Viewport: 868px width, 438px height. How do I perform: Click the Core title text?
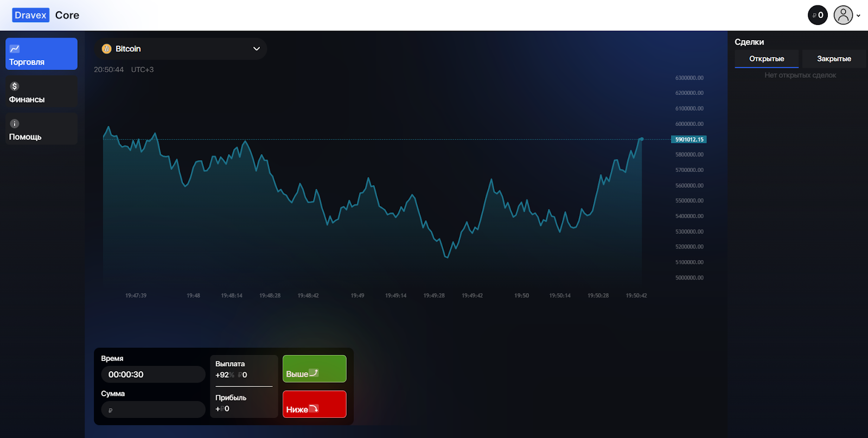[x=67, y=15]
